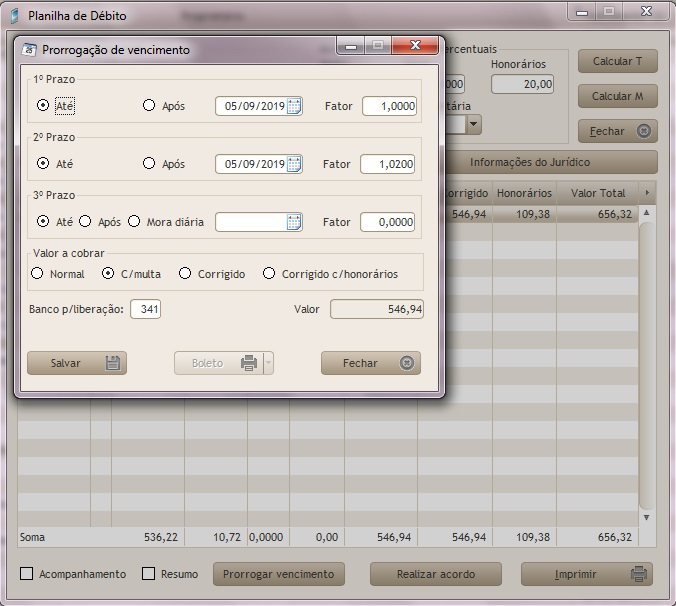Open calendar picker for 1º Prazo date

point(294,106)
